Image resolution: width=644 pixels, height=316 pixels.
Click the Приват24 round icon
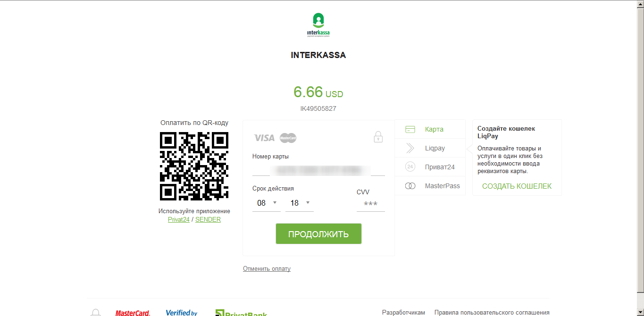pos(410,167)
